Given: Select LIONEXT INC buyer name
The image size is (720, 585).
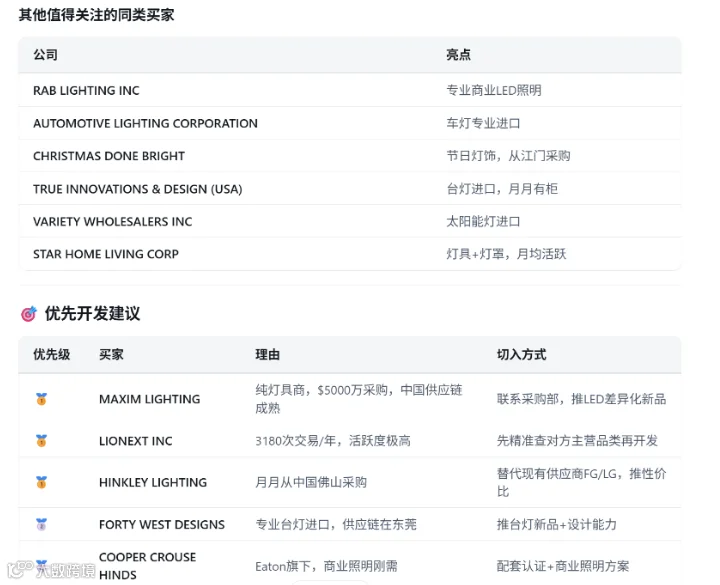Looking at the screenshot, I should click(x=135, y=441).
